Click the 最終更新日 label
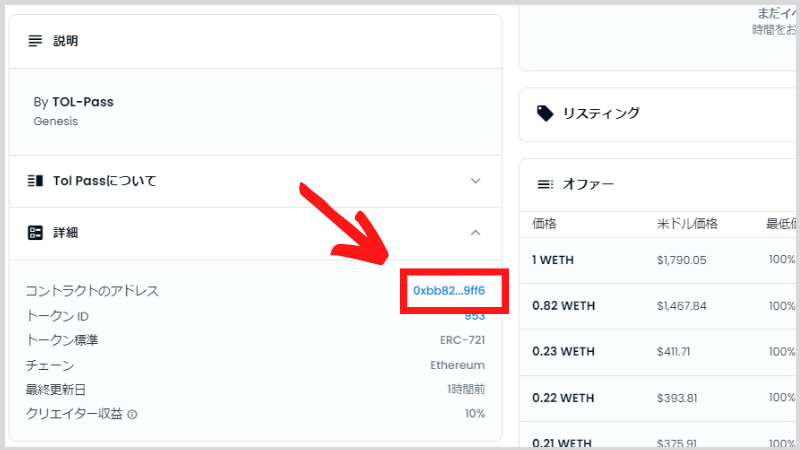This screenshot has height=450, width=800. pos(56,390)
